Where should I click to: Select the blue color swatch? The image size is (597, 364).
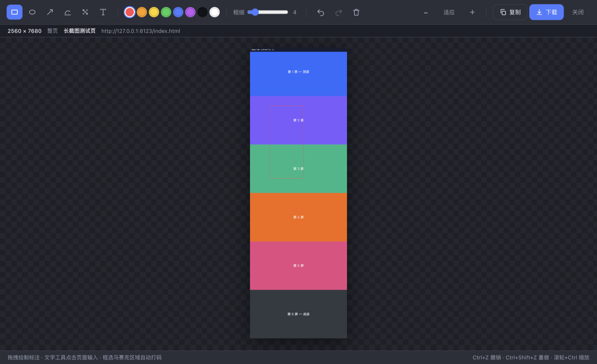(x=178, y=12)
